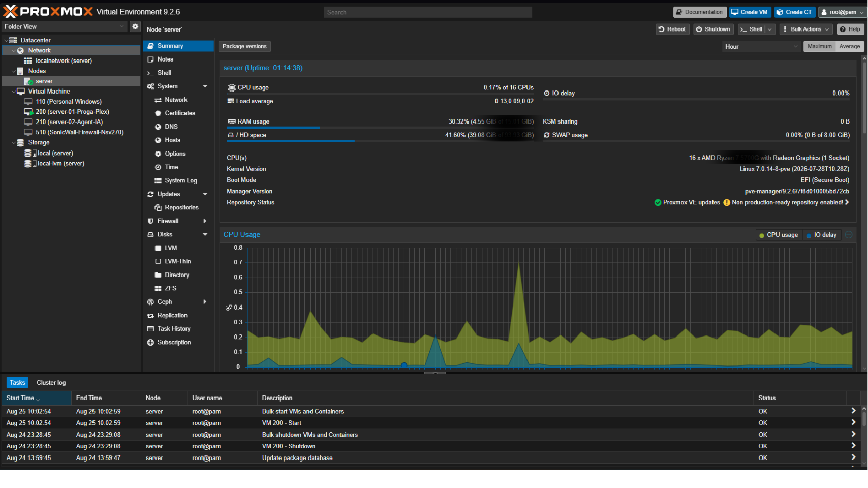The image size is (868, 488).
Task: Click the Search input field
Action: tap(428, 12)
